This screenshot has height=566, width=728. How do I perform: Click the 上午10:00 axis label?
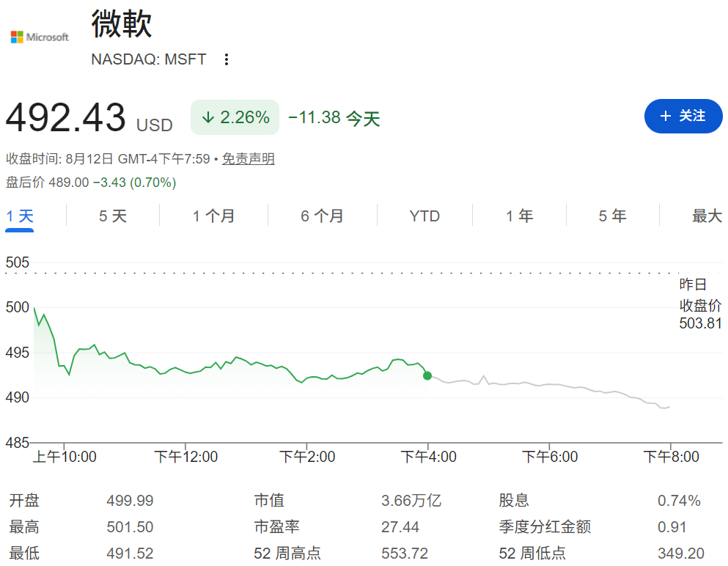[x=65, y=457]
